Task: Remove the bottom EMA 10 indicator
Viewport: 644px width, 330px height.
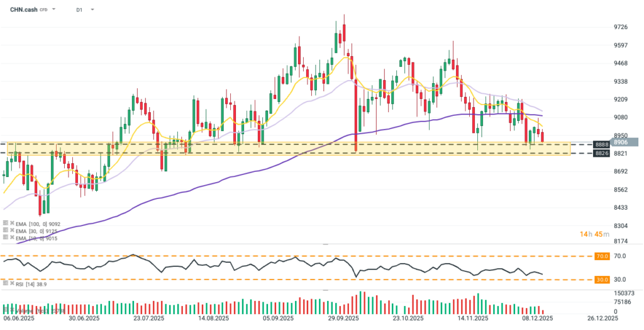Action: coord(13,237)
